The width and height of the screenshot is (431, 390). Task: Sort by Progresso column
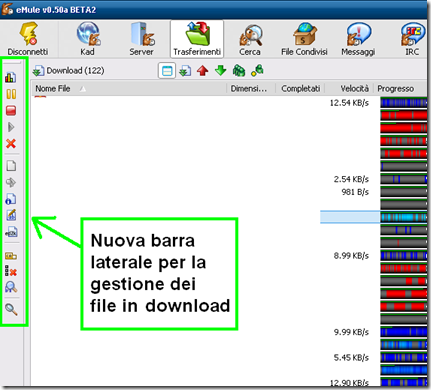point(400,89)
